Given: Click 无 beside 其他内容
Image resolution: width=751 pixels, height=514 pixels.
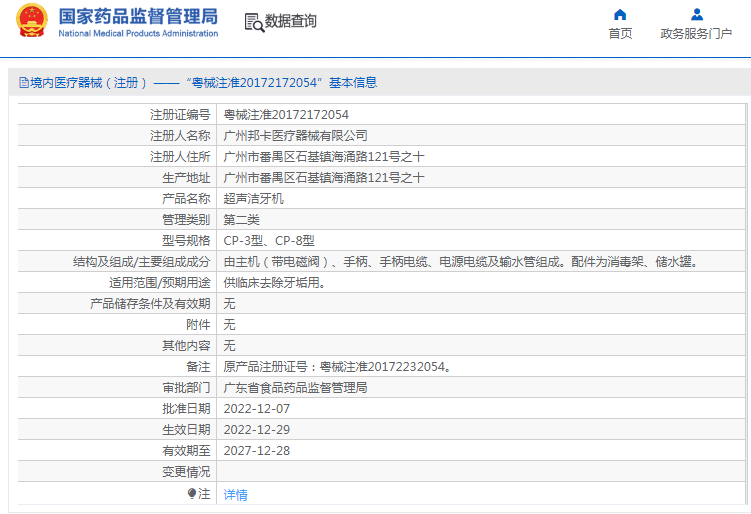Looking at the screenshot, I should (229, 346).
